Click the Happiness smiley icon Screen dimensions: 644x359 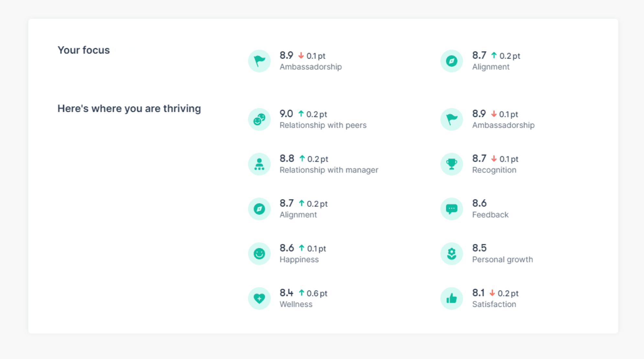[x=259, y=254]
